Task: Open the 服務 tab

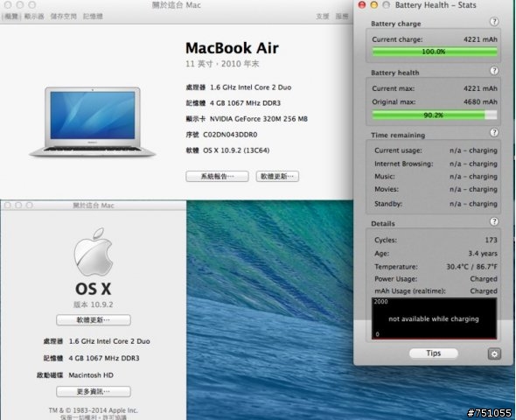Action: [x=342, y=16]
